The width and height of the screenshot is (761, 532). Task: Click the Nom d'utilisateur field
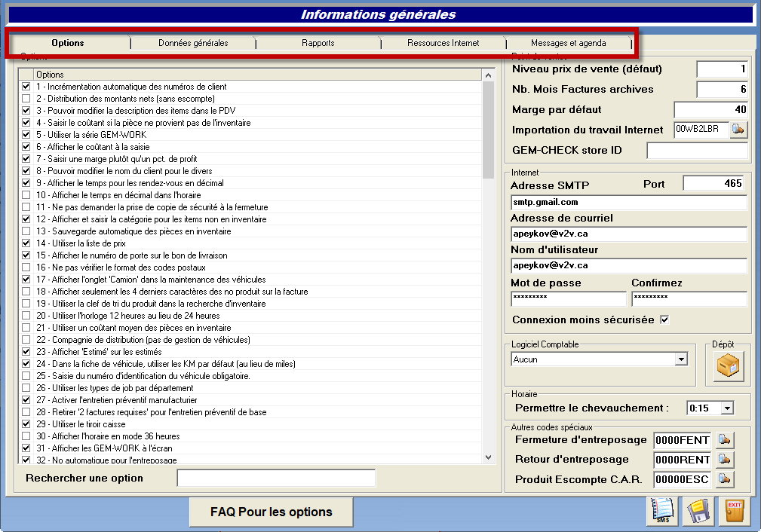tap(629, 266)
